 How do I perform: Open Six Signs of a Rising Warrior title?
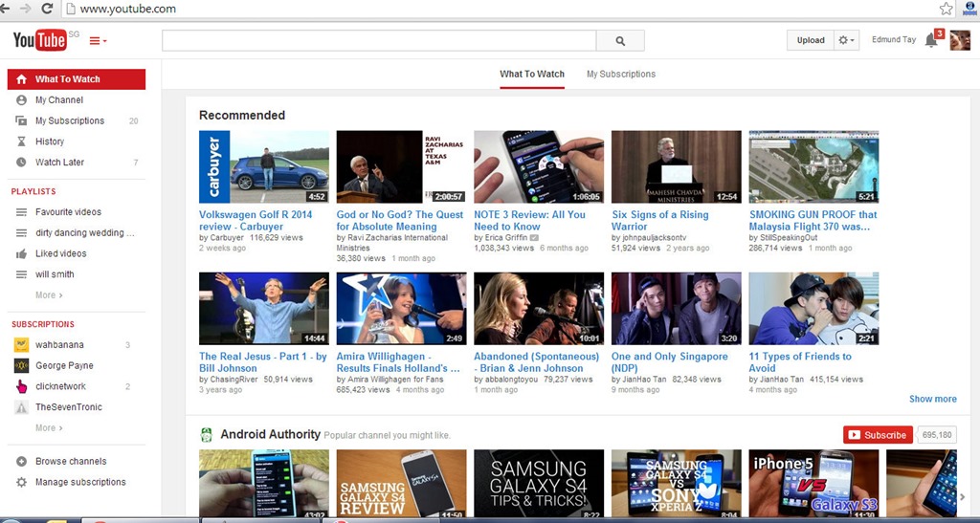(x=660, y=220)
